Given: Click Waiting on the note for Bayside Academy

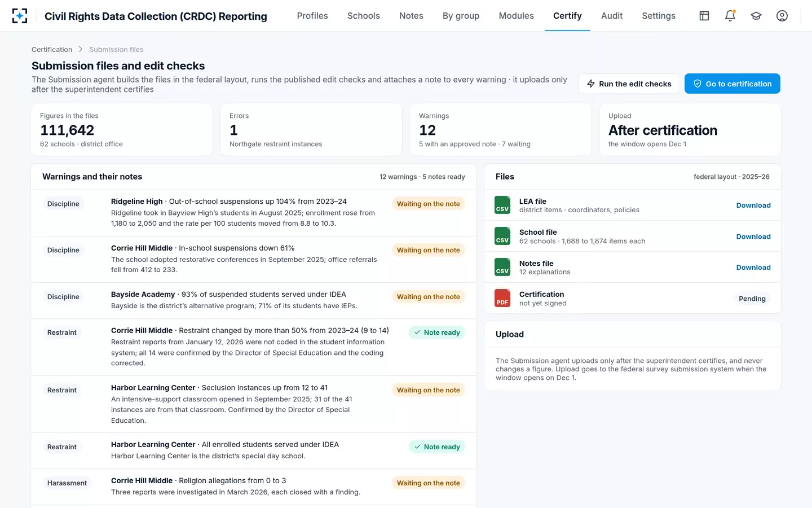Looking at the screenshot, I should (x=429, y=297).
